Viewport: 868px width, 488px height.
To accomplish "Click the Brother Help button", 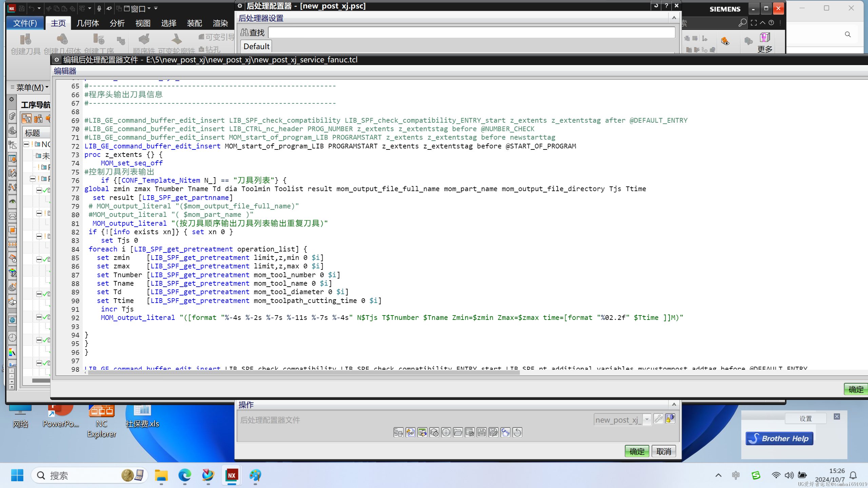I will coord(779,438).
